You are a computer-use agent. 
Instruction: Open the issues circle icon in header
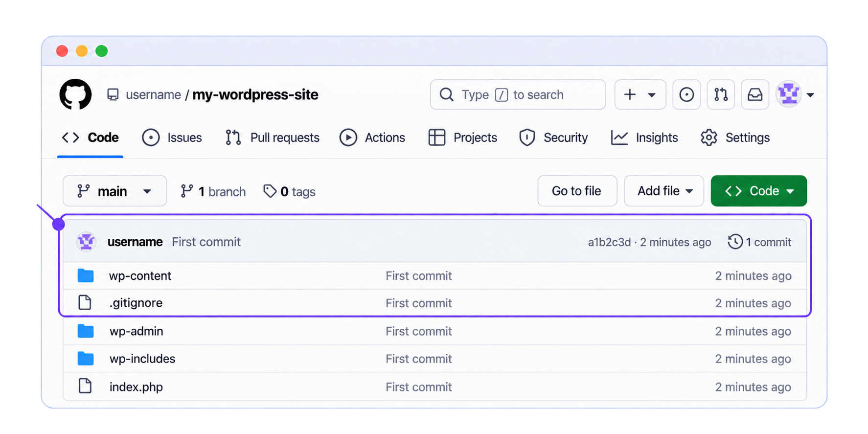click(x=686, y=94)
